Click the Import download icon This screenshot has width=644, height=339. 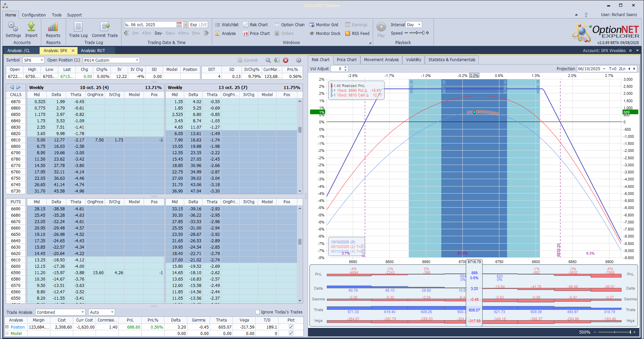[31, 27]
